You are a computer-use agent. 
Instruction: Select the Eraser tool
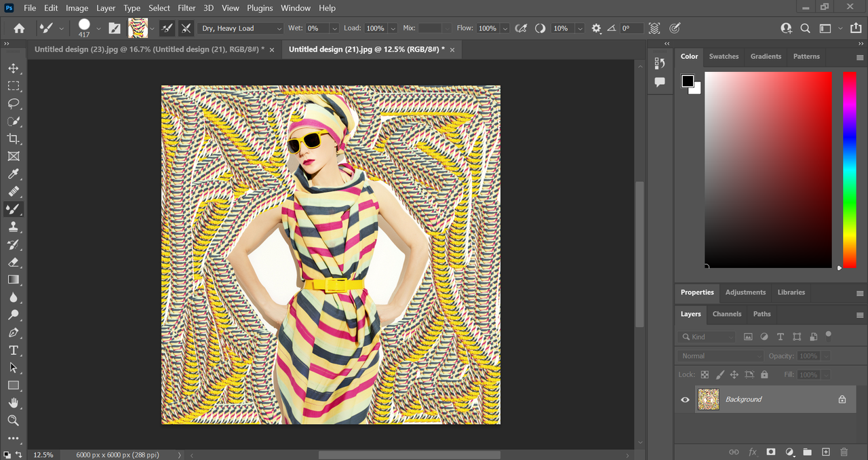pos(13,263)
